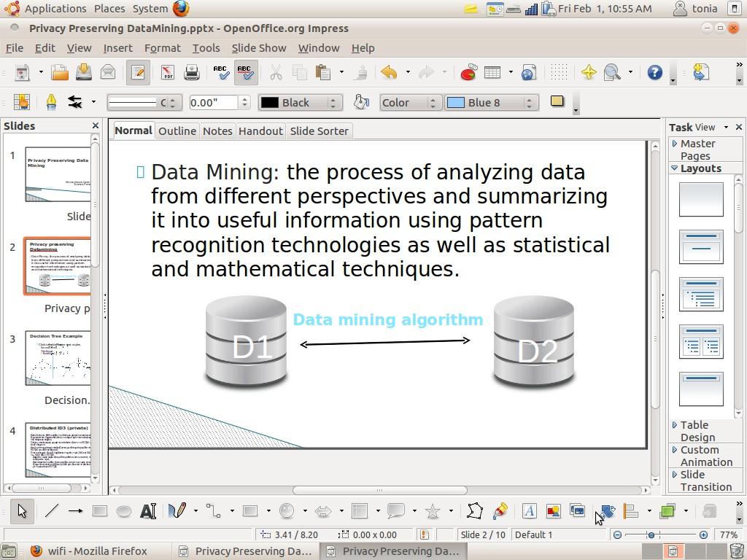The image size is (747, 560).
Task: Click zoom out minus button
Action: click(617, 534)
